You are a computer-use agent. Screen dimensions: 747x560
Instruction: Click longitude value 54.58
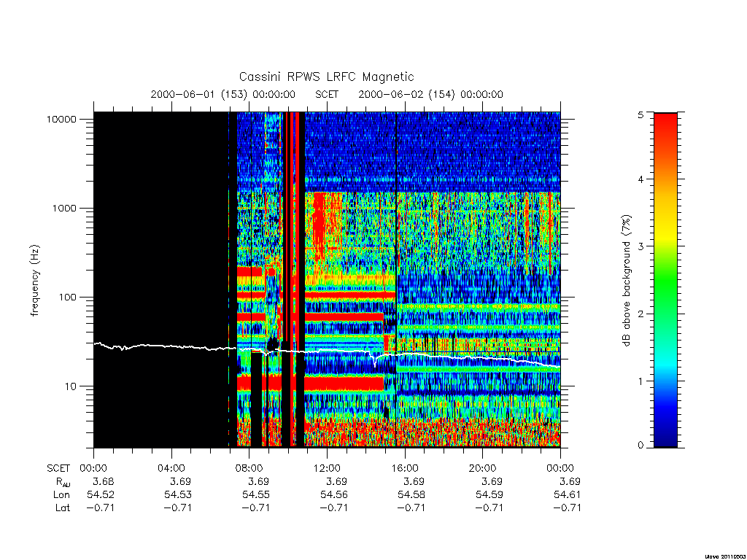pyautogui.click(x=411, y=495)
